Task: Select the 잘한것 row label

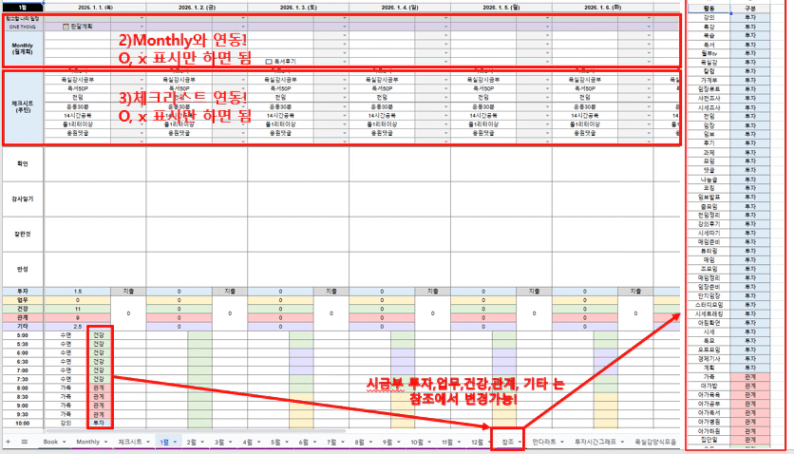Action: pos(22,234)
